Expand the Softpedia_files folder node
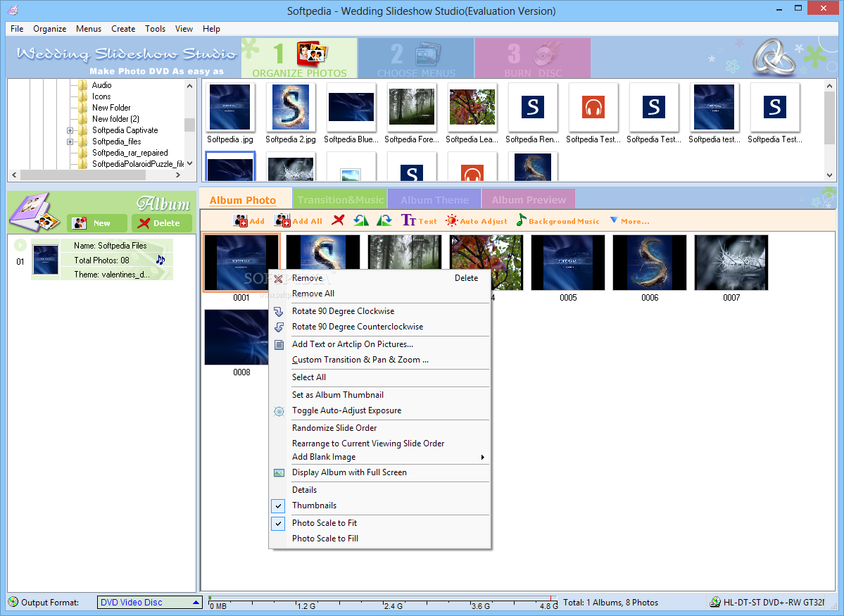Viewport: 844px width, 616px height. pos(70,142)
